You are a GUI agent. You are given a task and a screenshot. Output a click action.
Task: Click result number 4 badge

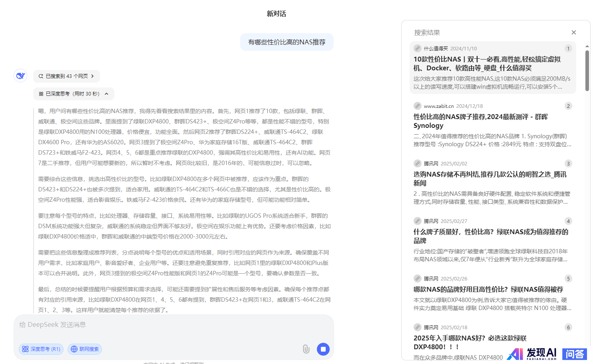click(x=568, y=221)
